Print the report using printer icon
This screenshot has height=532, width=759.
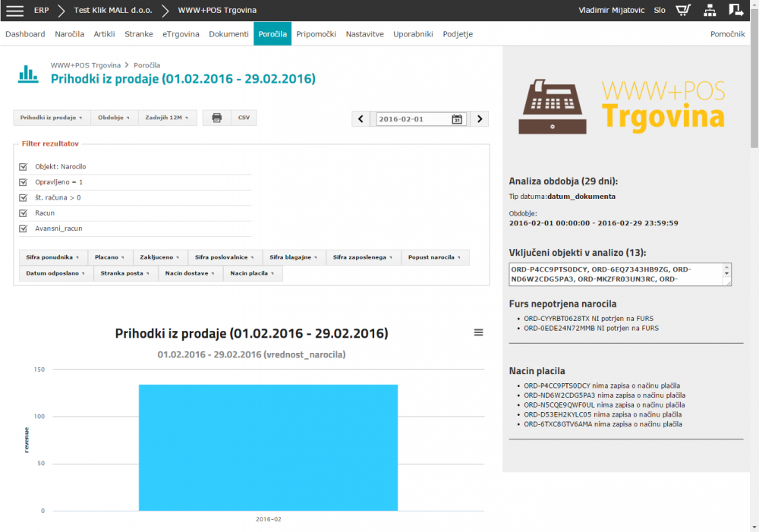tap(216, 118)
